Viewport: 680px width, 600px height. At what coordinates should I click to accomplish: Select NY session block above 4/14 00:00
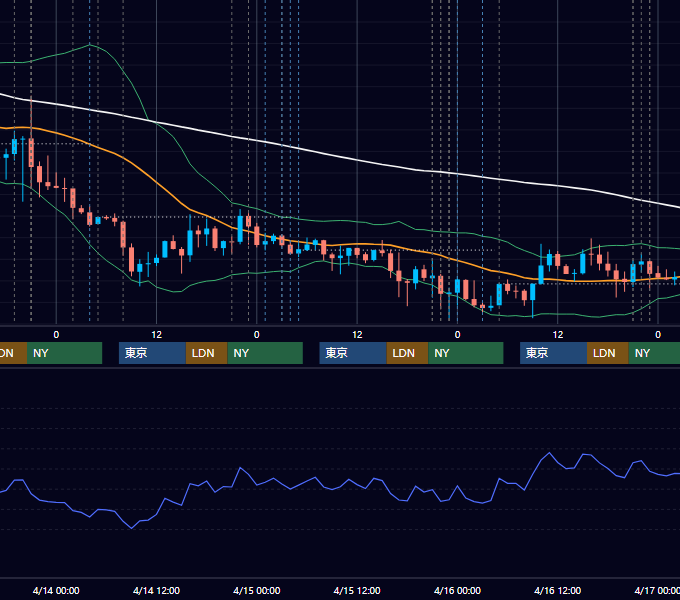(64, 353)
